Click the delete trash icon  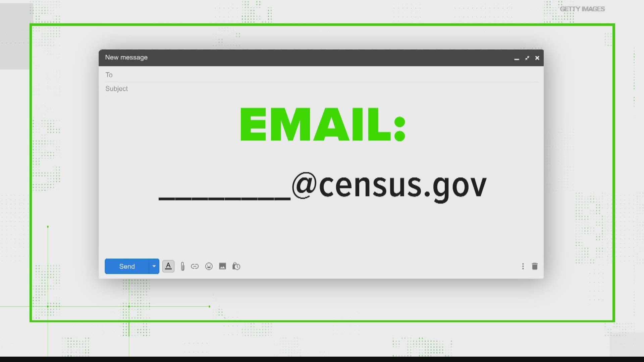[535, 266]
